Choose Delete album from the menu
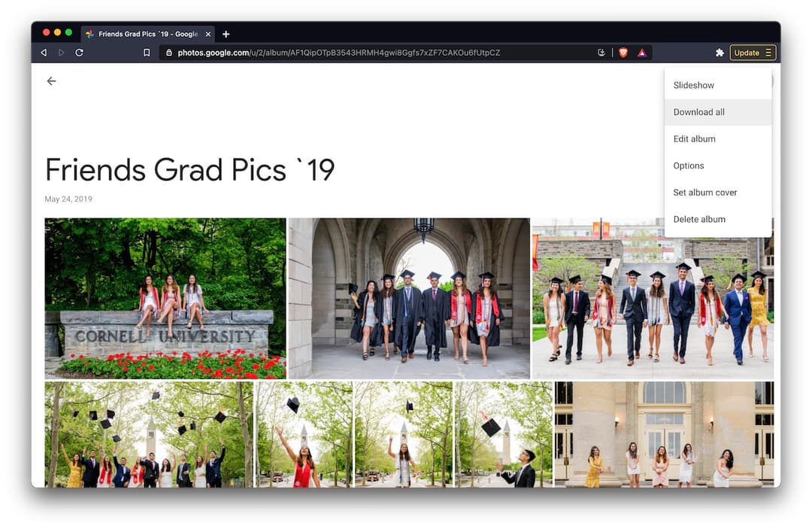The image size is (812, 529). tap(699, 219)
